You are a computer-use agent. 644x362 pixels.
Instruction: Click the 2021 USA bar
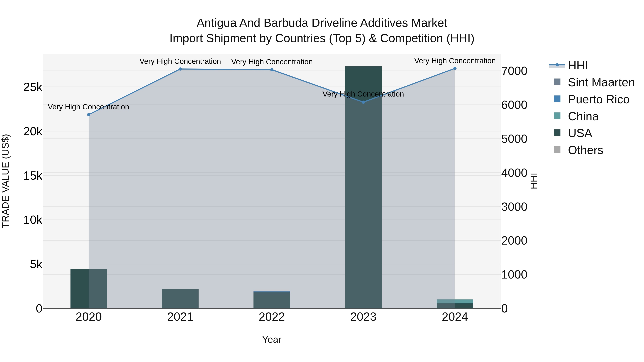click(180, 299)
